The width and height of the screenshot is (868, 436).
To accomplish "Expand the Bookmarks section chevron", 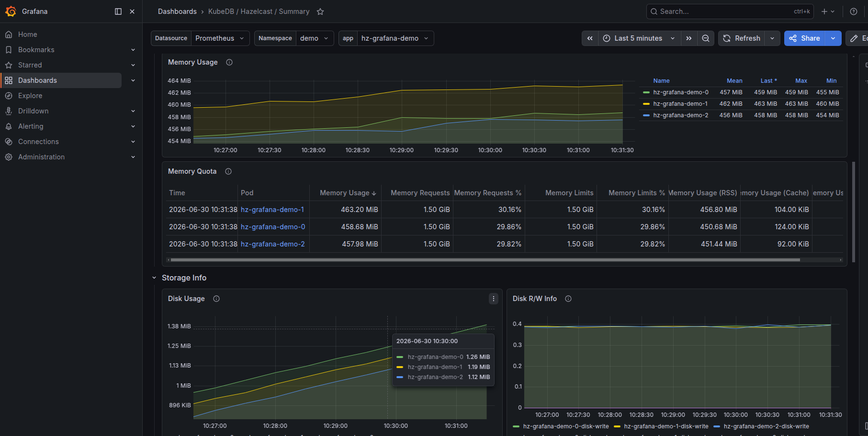I will click(133, 50).
